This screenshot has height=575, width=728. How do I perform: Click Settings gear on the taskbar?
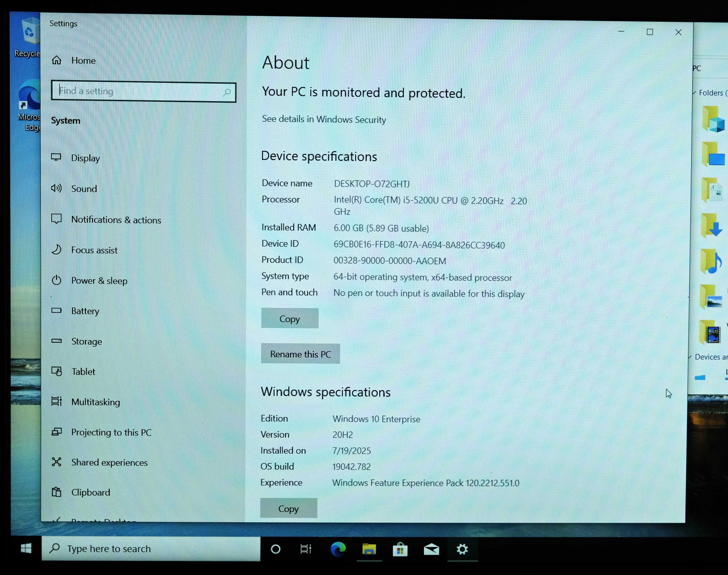tap(462, 550)
